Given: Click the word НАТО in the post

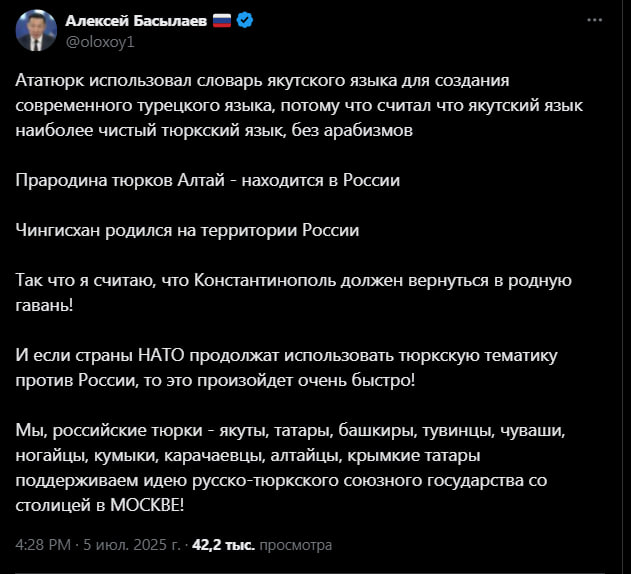Looking at the screenshot, I should 161,355.
